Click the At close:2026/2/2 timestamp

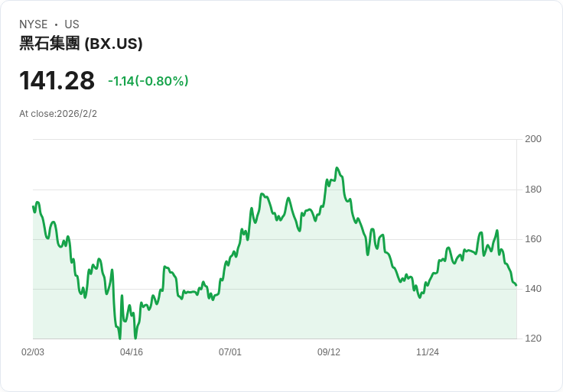(58, 114)
